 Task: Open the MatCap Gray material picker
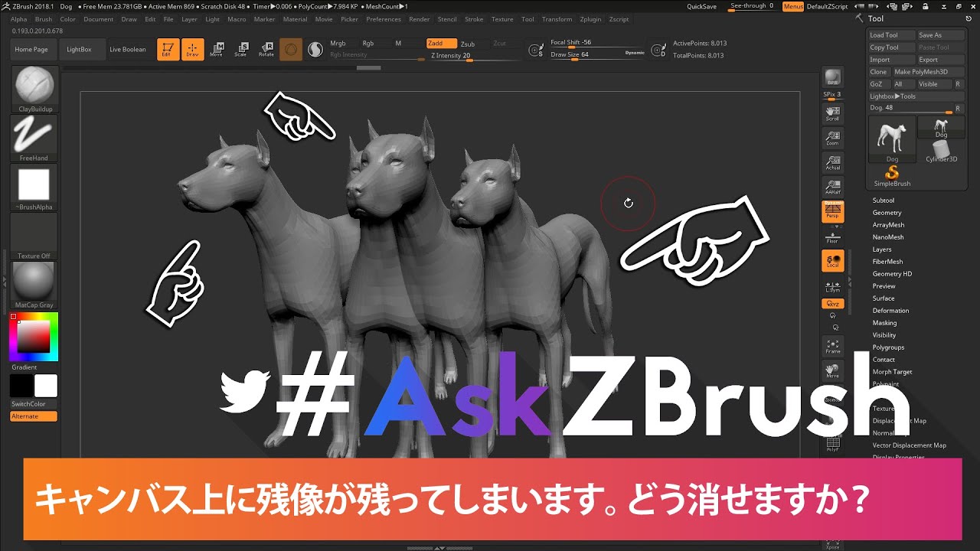34,285
